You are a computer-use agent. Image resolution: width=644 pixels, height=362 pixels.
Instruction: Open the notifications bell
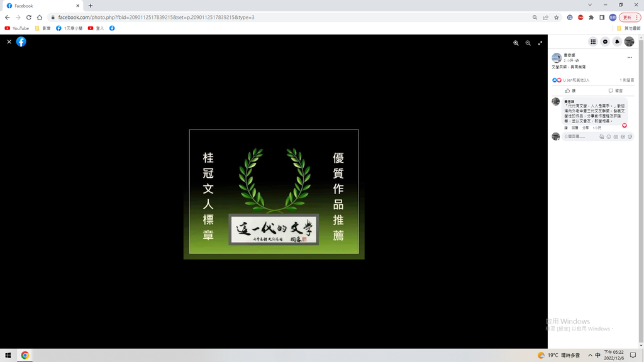(617, 41)
